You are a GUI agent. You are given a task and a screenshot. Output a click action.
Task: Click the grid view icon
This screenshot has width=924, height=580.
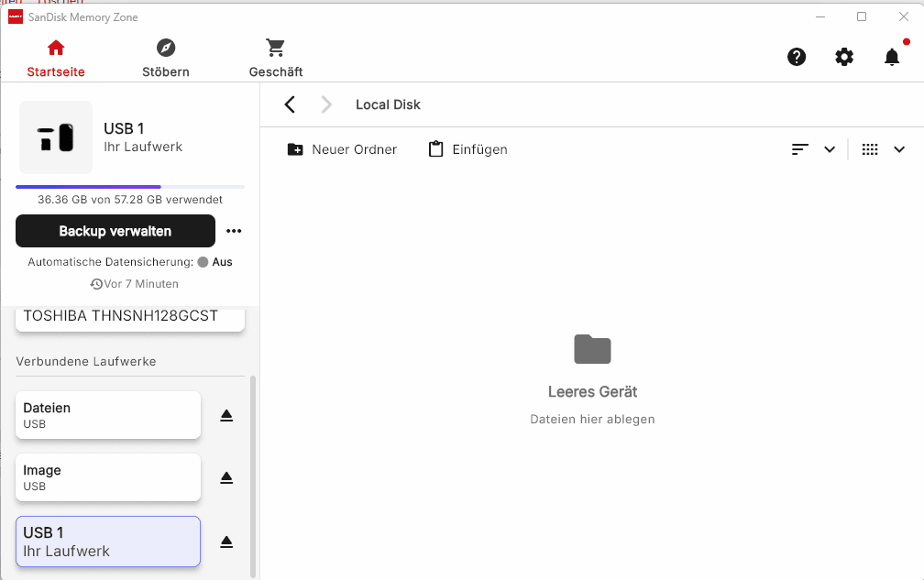pos(870,149)
